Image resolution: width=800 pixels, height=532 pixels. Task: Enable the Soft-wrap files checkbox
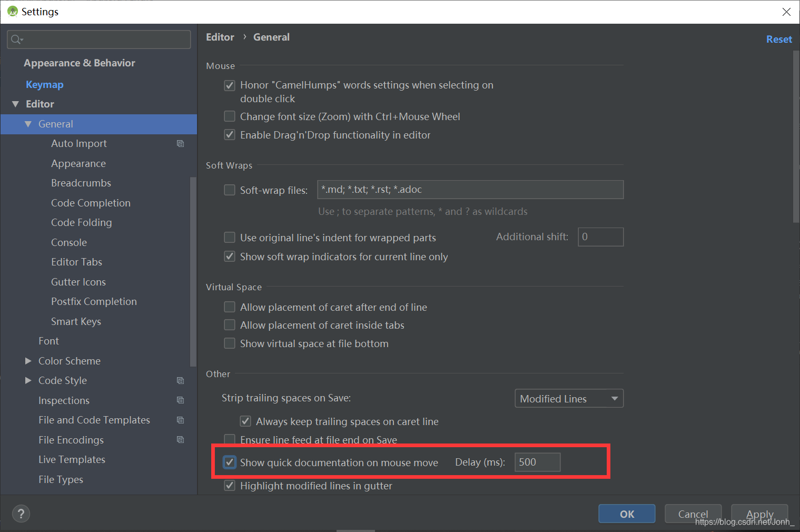click(230, 190)
